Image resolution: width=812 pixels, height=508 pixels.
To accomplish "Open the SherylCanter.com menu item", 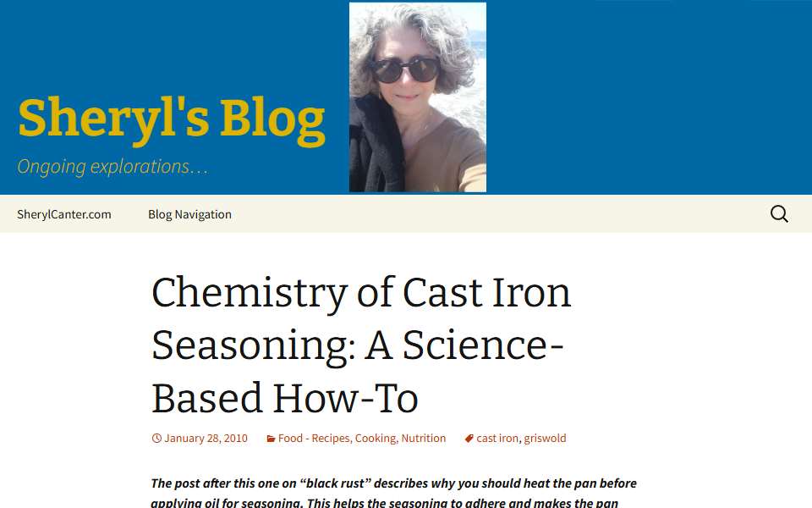I will click(x=64, y=214).
